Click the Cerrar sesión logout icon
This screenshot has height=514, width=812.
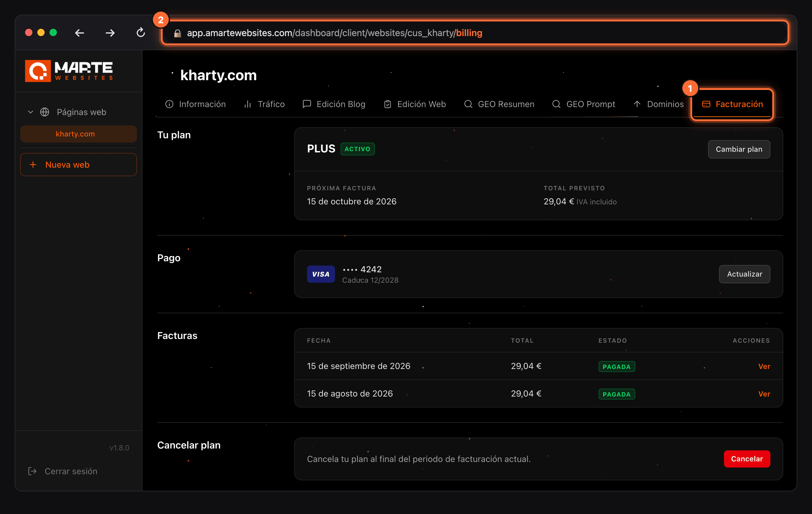click(x=32, y=471)
